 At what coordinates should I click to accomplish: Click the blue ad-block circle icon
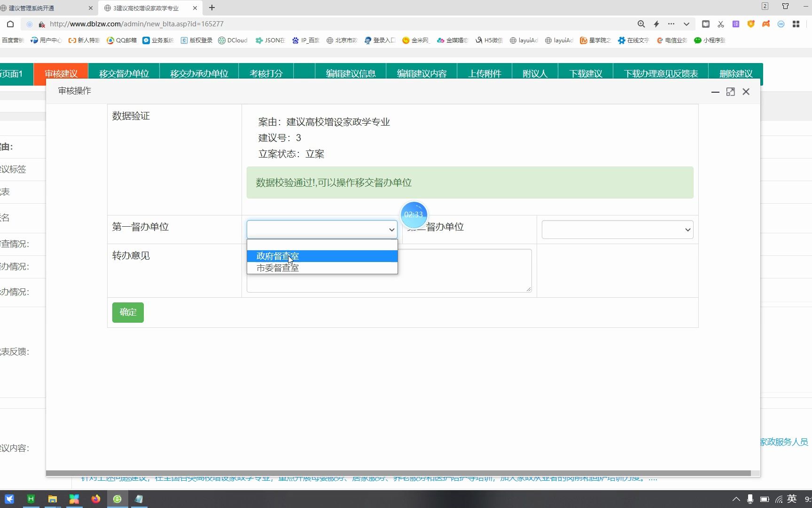(x=781, y=24)
